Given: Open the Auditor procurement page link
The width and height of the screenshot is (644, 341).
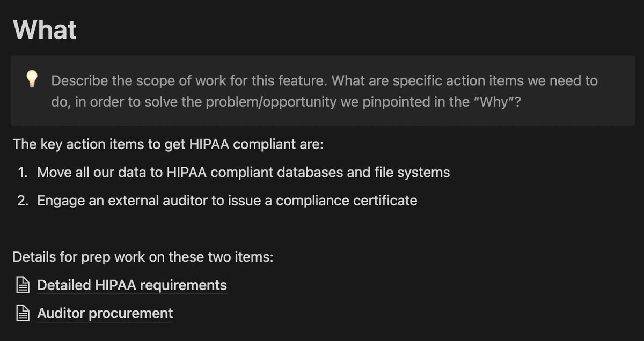Looking at the screenshot, I should point(105,313).
